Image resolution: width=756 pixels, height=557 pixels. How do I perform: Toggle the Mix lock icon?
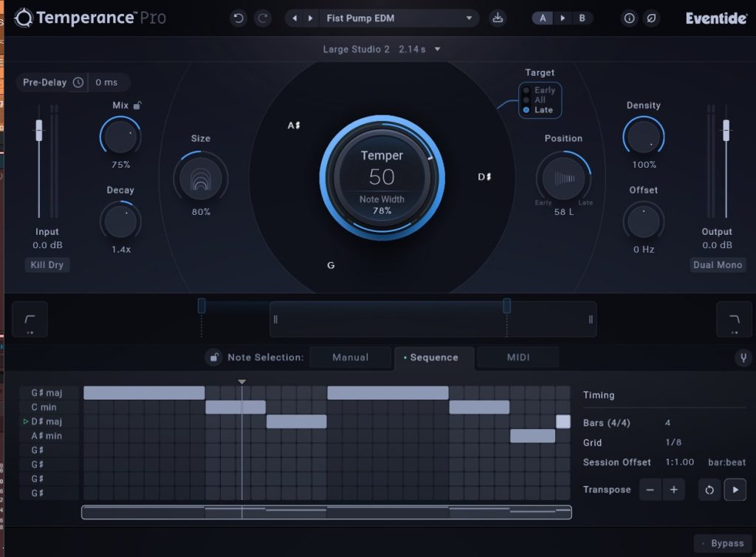[137, 106]
